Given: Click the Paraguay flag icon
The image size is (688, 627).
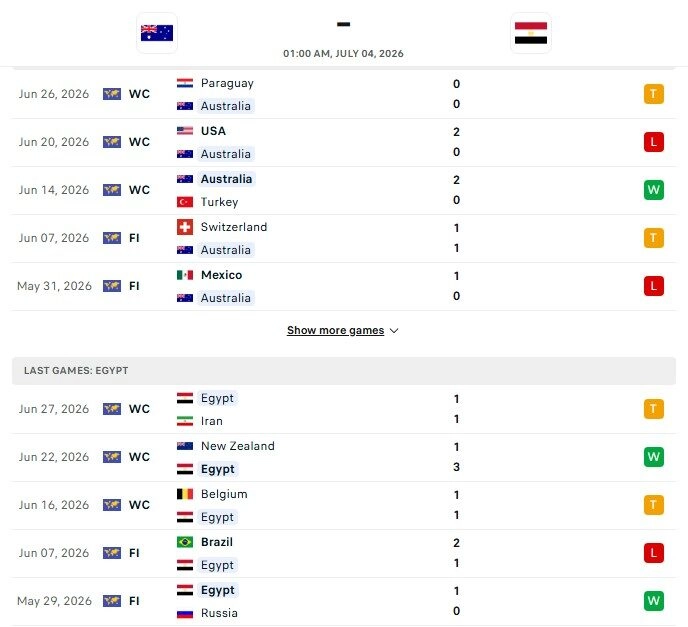Looking at the screenshot, I should (185, 83).
